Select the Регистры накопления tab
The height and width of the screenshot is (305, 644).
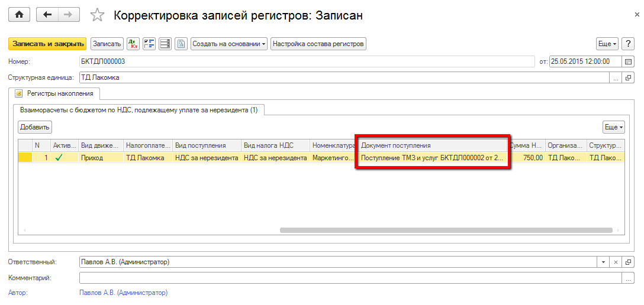click(55, 93)
